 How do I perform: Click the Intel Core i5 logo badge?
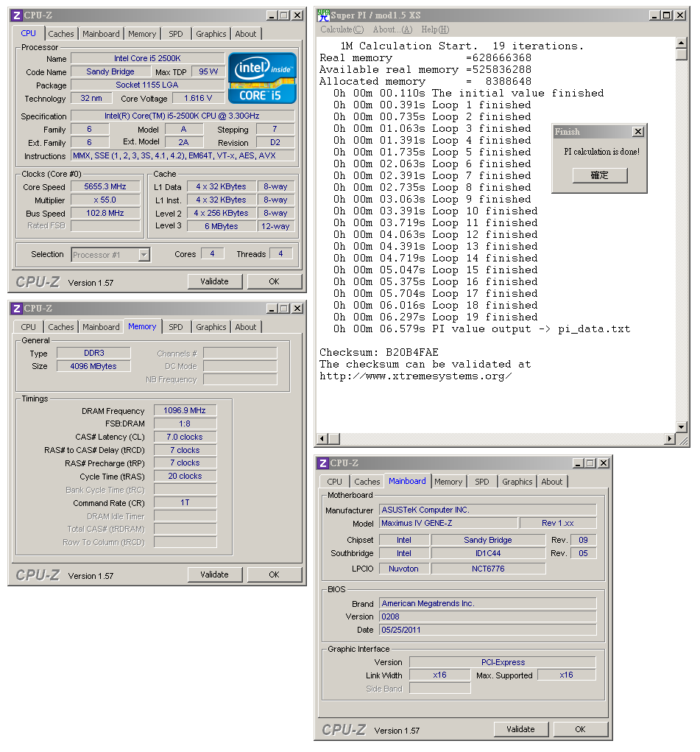262,78
